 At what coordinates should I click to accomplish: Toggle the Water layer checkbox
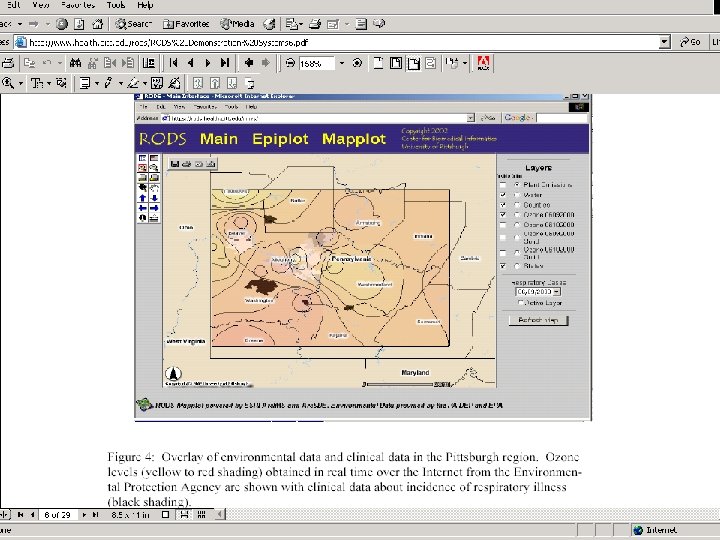502,195
